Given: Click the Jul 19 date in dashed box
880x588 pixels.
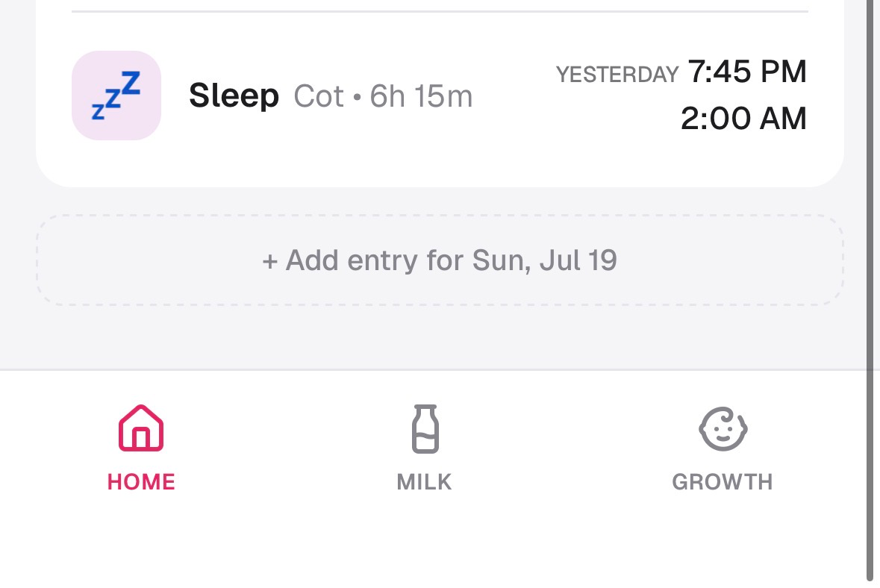Looking at the screenshot, I should (578, 260).
